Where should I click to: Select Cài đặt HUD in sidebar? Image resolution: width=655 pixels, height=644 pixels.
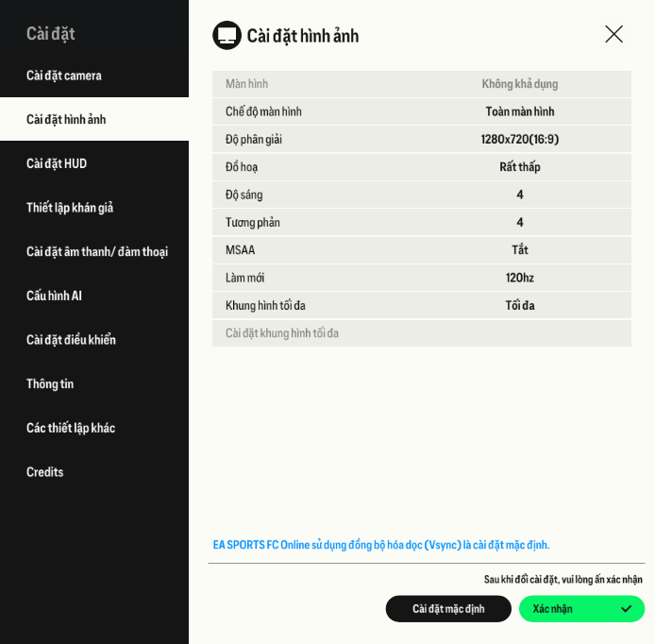(x=57, y=163)
